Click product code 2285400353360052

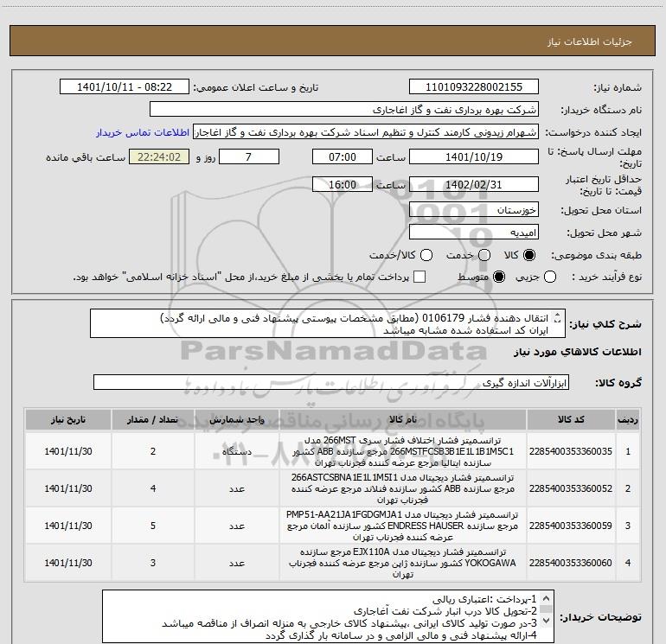[x=571, y=488]
